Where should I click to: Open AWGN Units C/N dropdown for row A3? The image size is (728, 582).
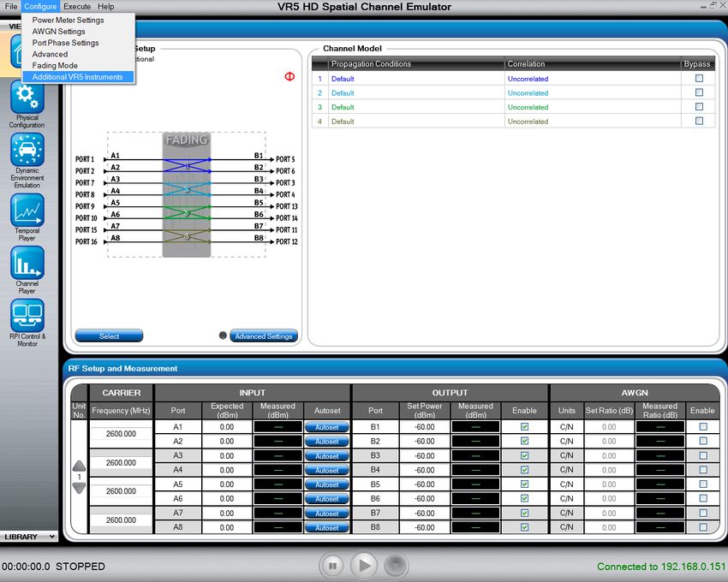[566, 456]
